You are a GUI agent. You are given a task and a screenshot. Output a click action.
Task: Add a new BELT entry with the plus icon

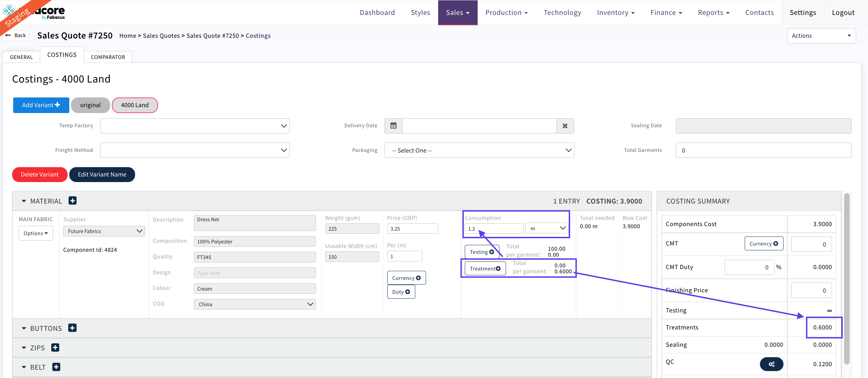coord(56,367)
